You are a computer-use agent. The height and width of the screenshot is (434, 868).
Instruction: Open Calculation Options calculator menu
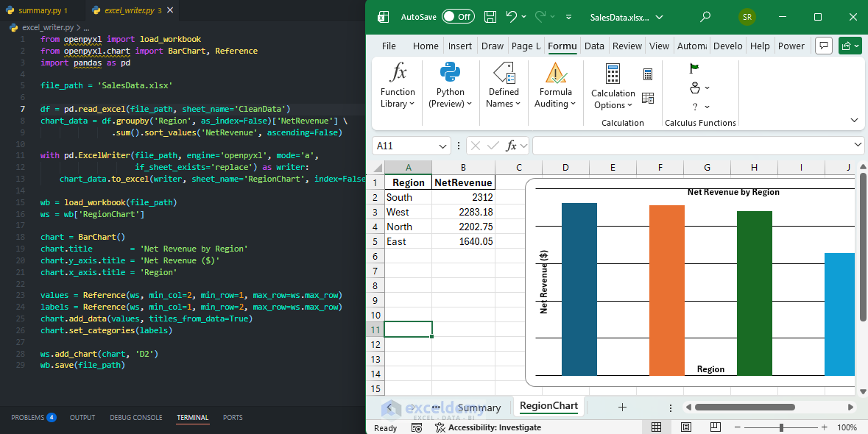[613, 86]
